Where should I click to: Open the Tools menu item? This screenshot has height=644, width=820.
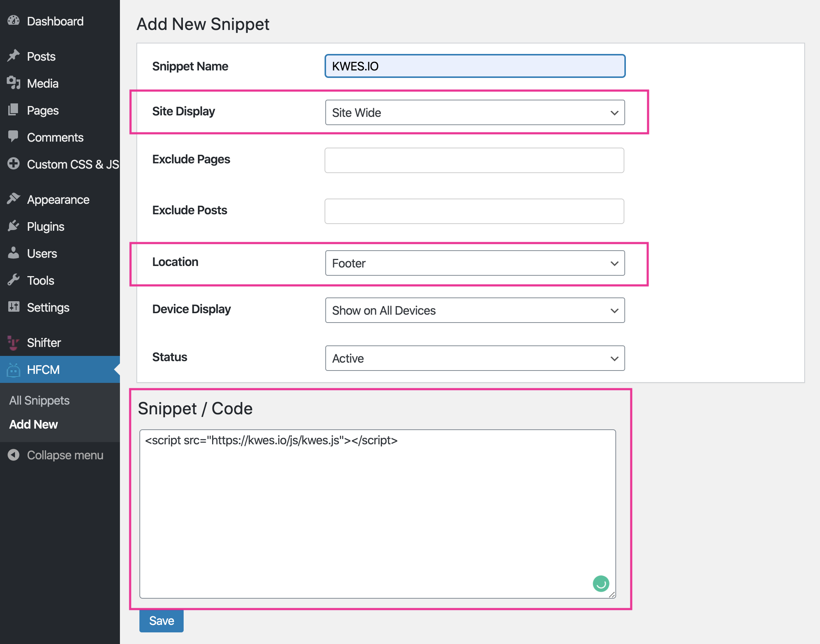[x=60, y=281]
